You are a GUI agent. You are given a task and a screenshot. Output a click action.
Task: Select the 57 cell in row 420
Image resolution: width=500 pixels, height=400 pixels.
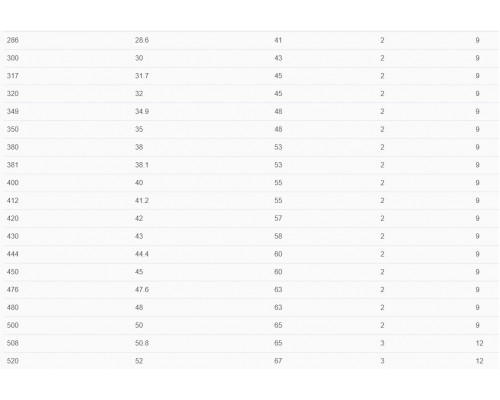coord(278,218)
